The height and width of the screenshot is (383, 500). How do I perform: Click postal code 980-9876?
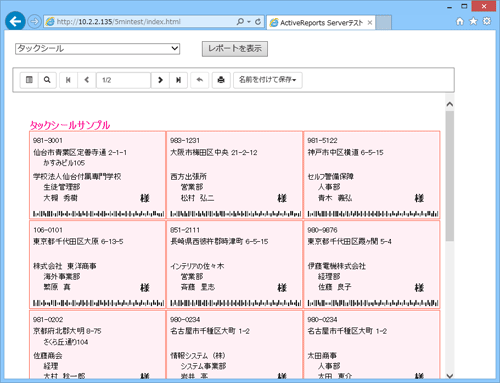click(x=322, y=230)
